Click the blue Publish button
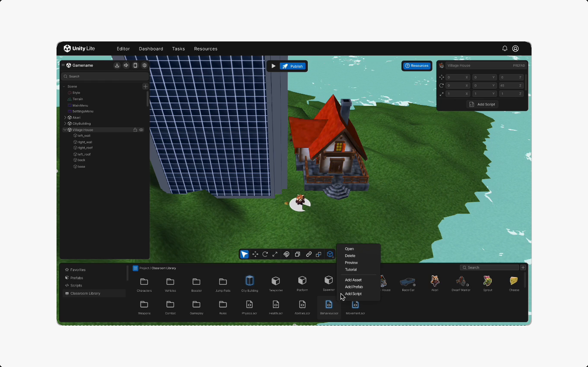This screenshot has height=367, width=588. (x=292, y=66)
